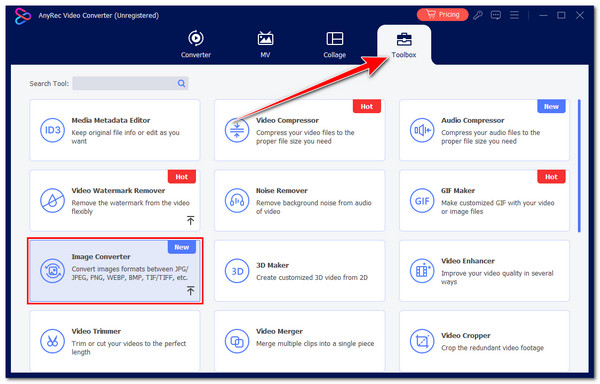The image size is (600, 384).
Task: Click the vertical scrollbar of the tool list
Action: (579, 166)
